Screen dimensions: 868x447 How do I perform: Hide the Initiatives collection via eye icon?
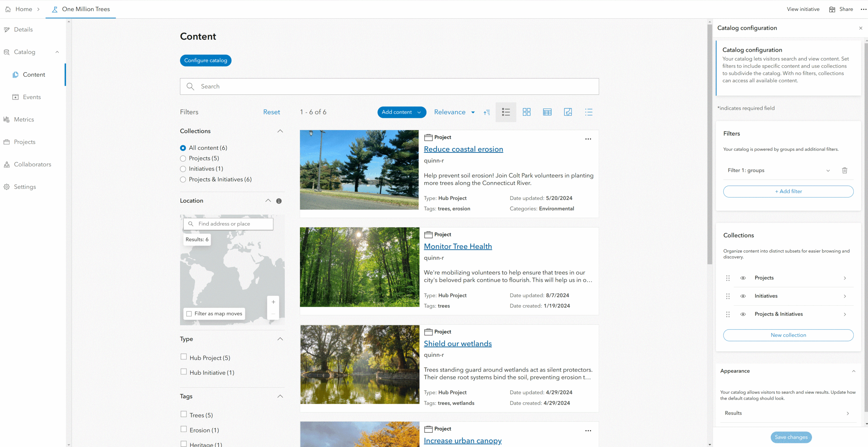[x=743, y=296]
